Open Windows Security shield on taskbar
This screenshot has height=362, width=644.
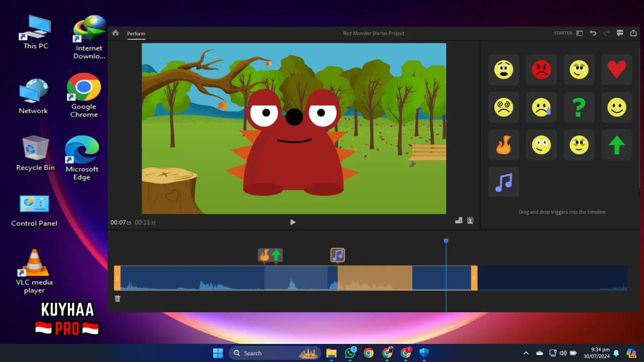point(424,353)
